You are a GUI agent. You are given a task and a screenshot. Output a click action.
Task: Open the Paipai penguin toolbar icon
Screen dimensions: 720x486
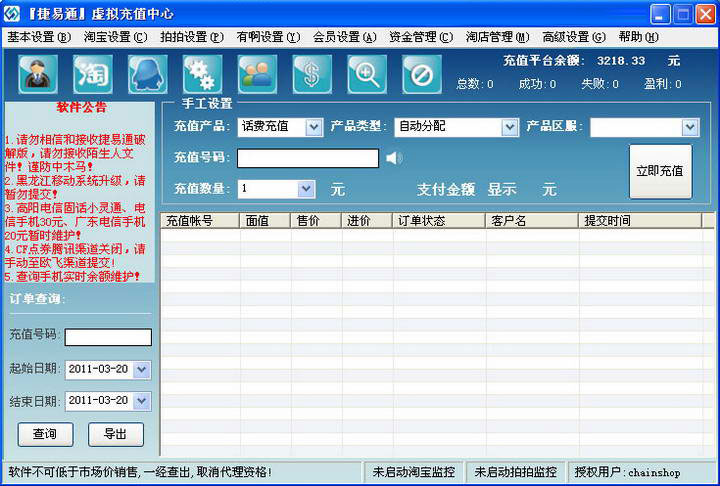pyautogui.click(x=148, y=74)
